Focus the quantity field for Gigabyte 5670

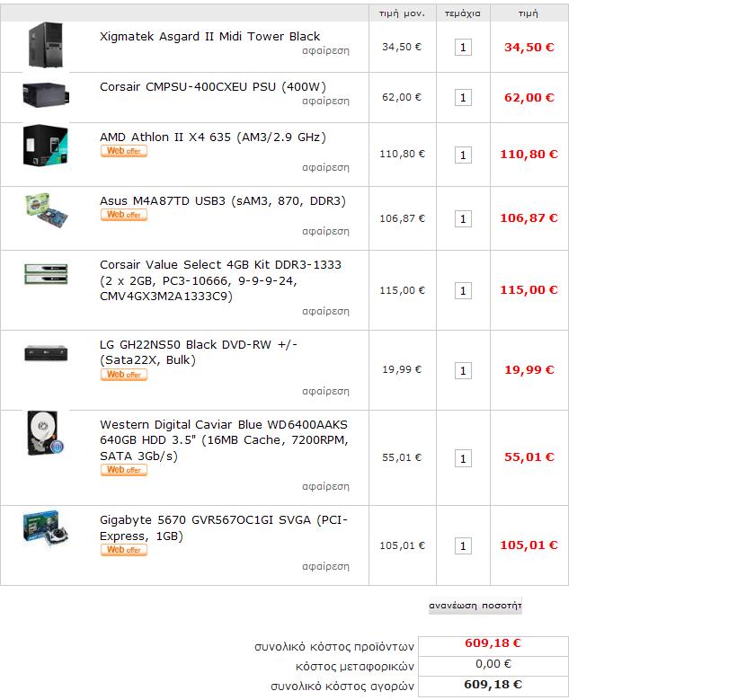click(463, 545)
